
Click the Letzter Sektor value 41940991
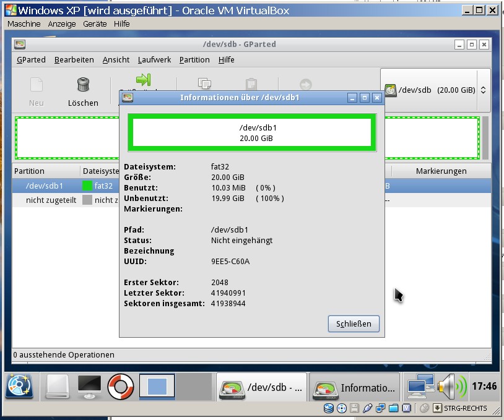click(228, 293)
